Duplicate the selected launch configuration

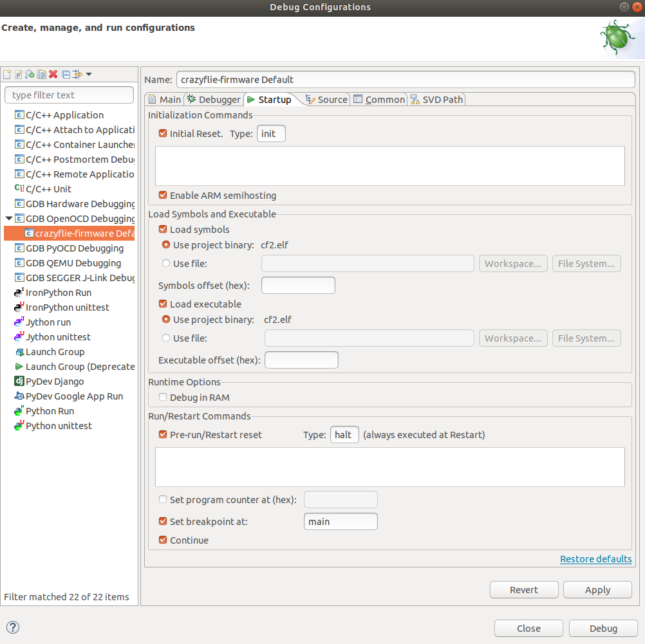[x=41, y=75]
